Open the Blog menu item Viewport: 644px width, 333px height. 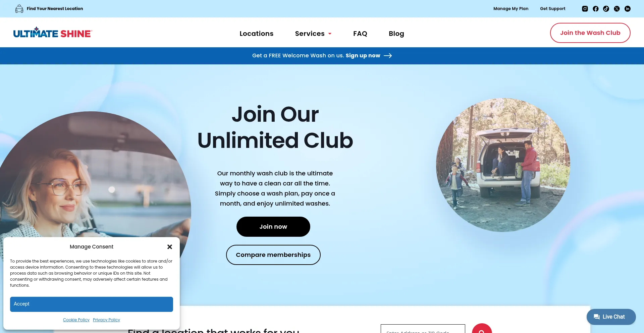396,34
